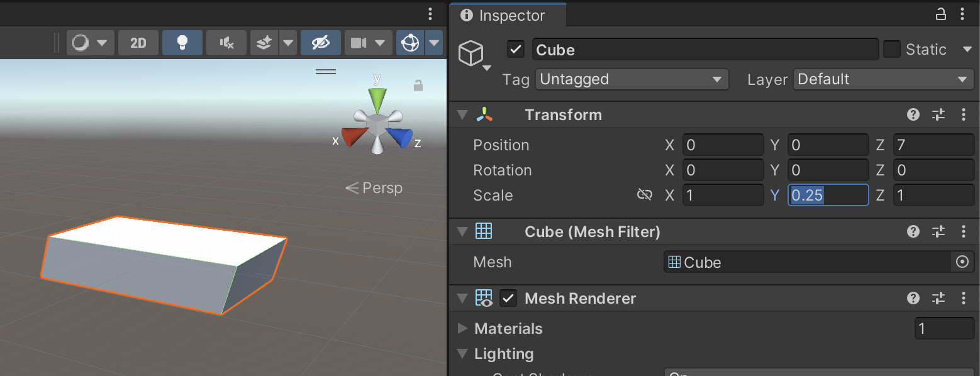
Task: Disable the Mesh Renderer component checkbox
Action: 508,299
